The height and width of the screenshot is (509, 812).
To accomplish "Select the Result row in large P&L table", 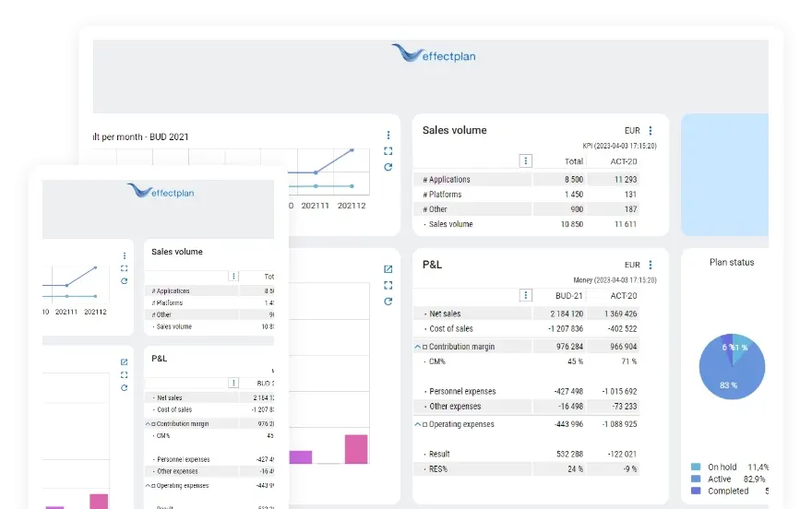I will (x=527, y=455).
